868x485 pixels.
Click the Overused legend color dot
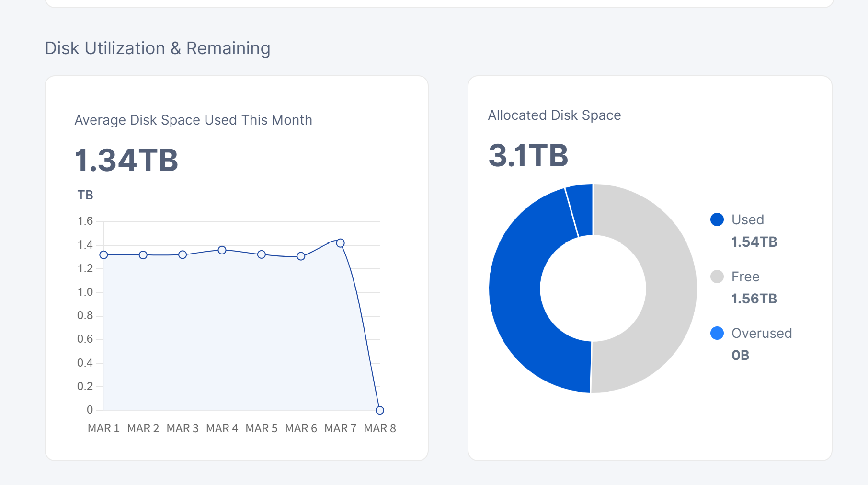tap(717, 333)
